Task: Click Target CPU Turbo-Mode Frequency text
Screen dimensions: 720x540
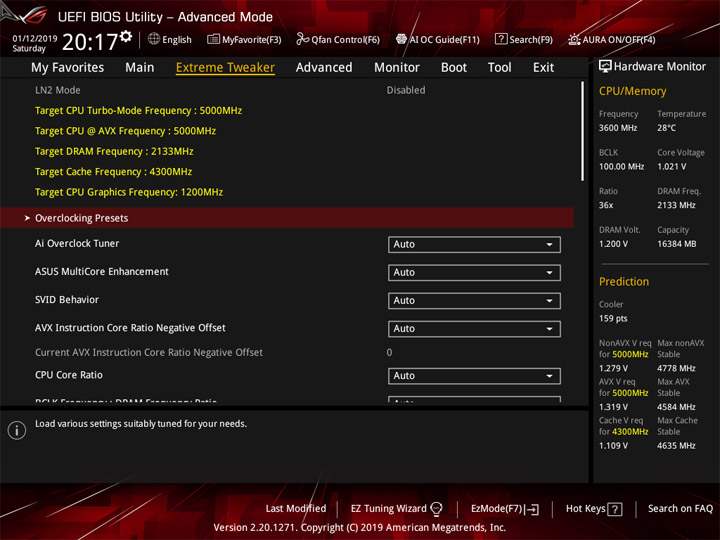Action: [138, 111]
